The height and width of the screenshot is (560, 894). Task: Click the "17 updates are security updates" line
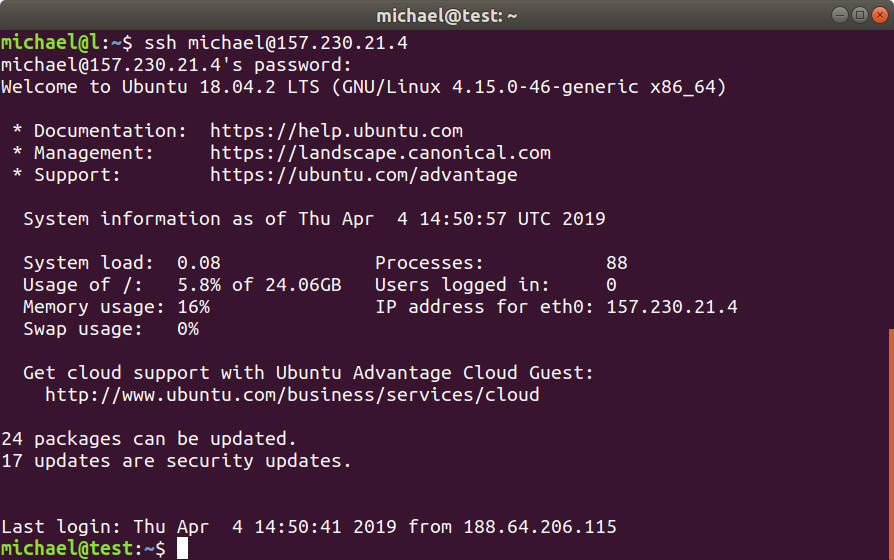(176, 461)
